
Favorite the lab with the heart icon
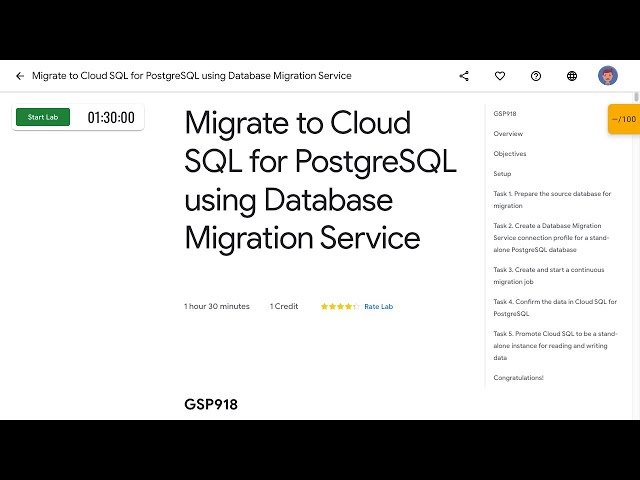click(x=500, y=76)
